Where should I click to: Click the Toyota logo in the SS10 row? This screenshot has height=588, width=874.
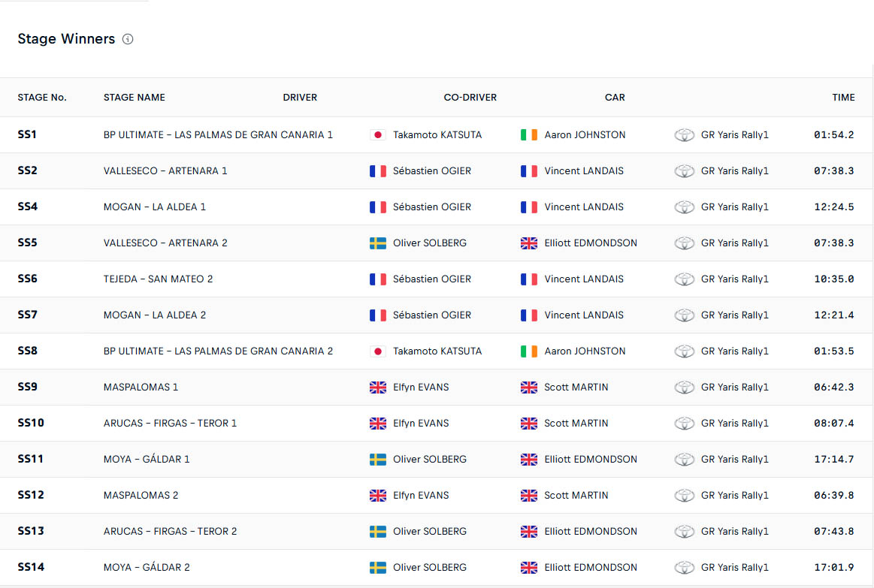point(684,424)
